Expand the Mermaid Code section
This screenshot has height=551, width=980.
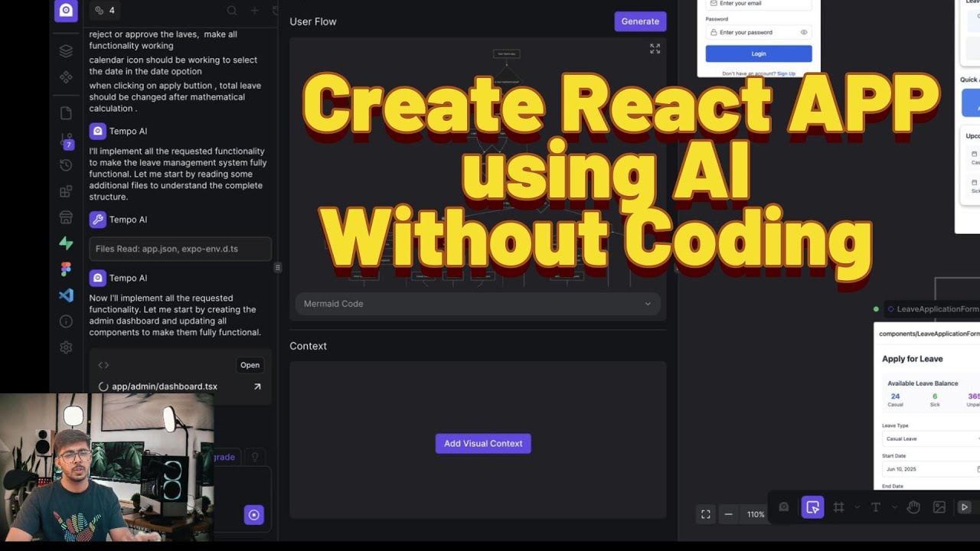[x=478, y=304]
